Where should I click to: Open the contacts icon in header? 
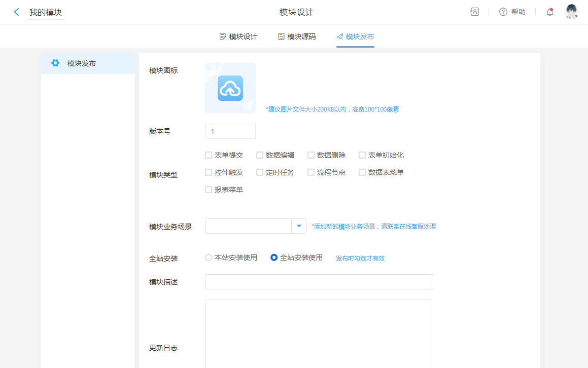point(474,12)
